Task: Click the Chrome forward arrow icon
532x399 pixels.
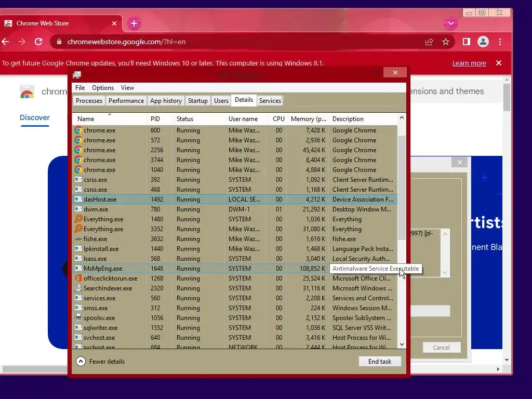Action: (22, 42)
